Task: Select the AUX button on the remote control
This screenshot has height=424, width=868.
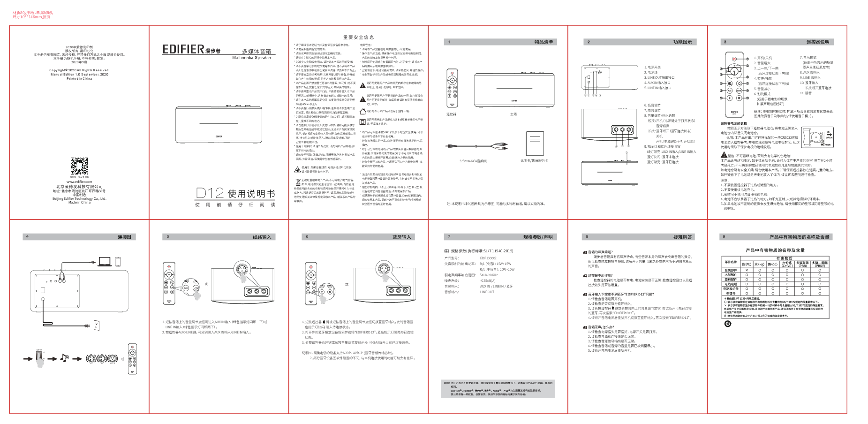Action: [x=730, y=91]
